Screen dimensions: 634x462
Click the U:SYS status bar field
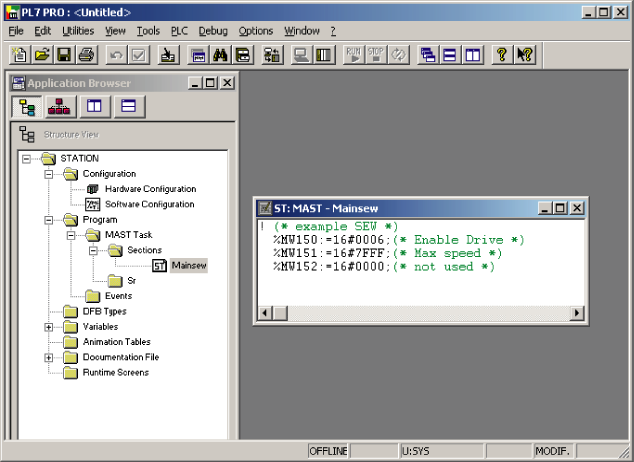[x=442, y=451]
